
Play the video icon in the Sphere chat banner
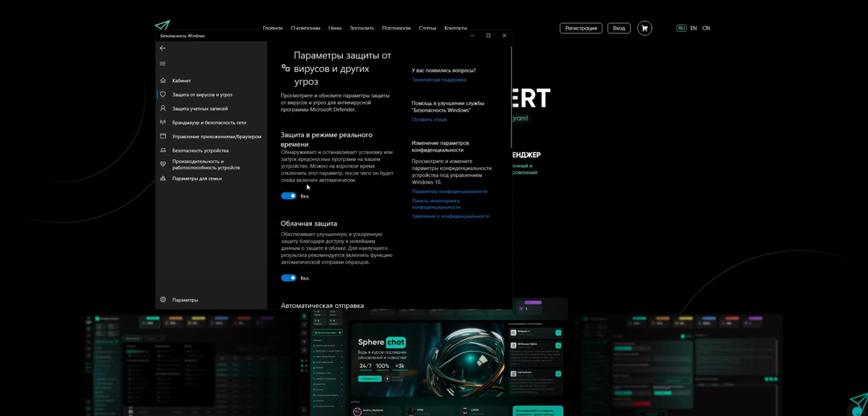(x=387, y=379)
